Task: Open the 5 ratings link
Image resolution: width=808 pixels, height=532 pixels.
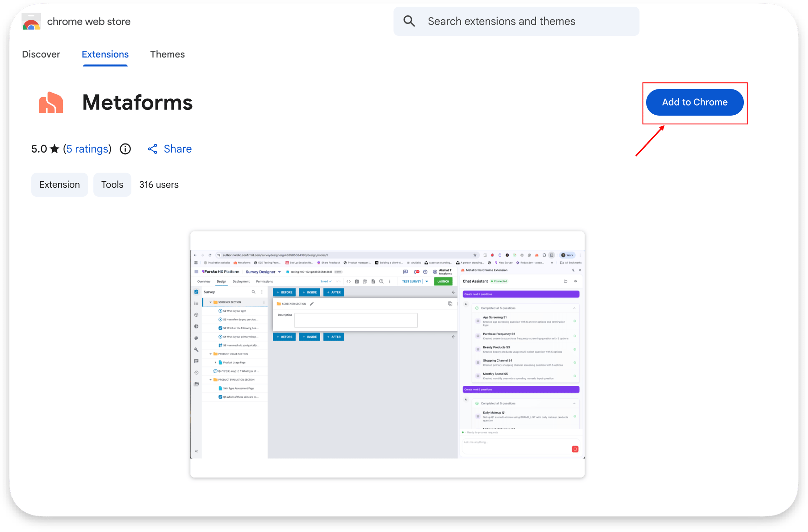Action: point(87,149)
